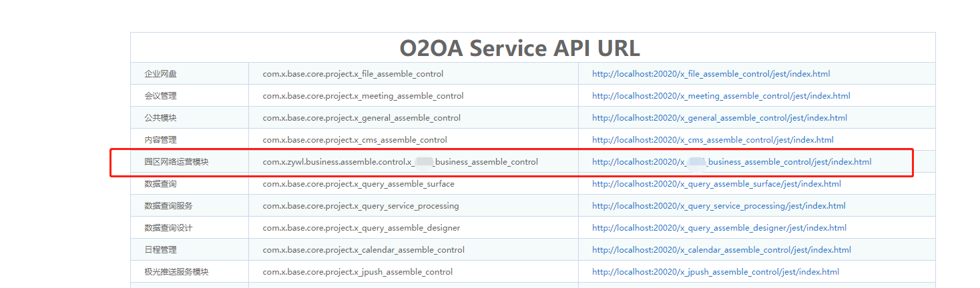The image size is (980, 288).
Task: Open the x_jpush_assemble_control jest link
Action: click(x=716, y=272)
